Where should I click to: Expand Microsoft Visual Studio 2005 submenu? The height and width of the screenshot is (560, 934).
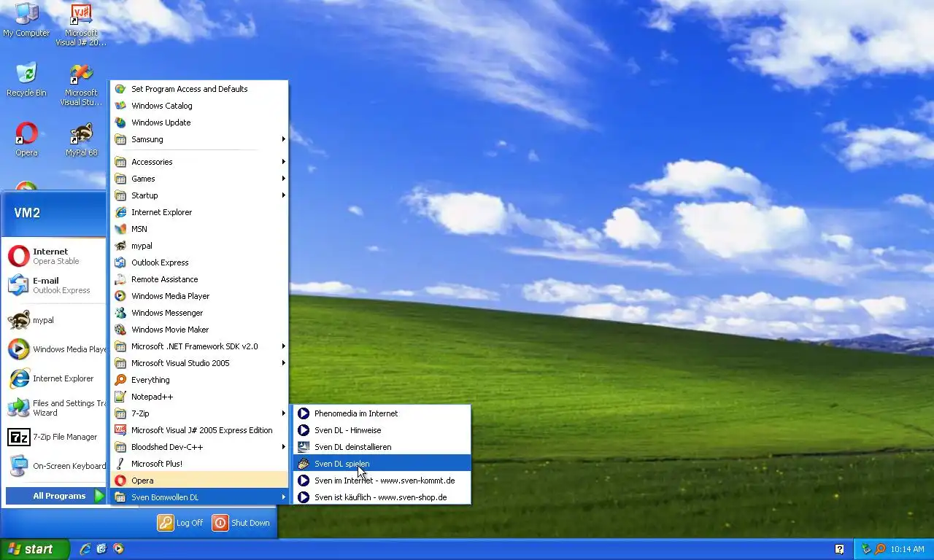click(199, 363)
